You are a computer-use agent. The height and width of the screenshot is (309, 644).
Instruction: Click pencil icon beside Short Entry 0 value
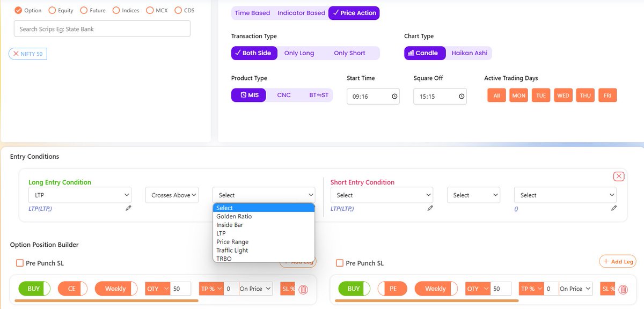coord(613,208)
